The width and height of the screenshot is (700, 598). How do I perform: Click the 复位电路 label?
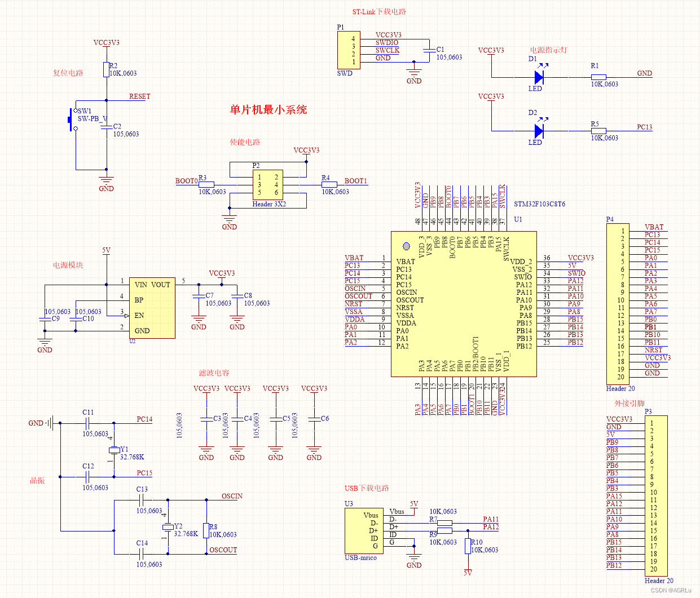(x=68, y=73)
